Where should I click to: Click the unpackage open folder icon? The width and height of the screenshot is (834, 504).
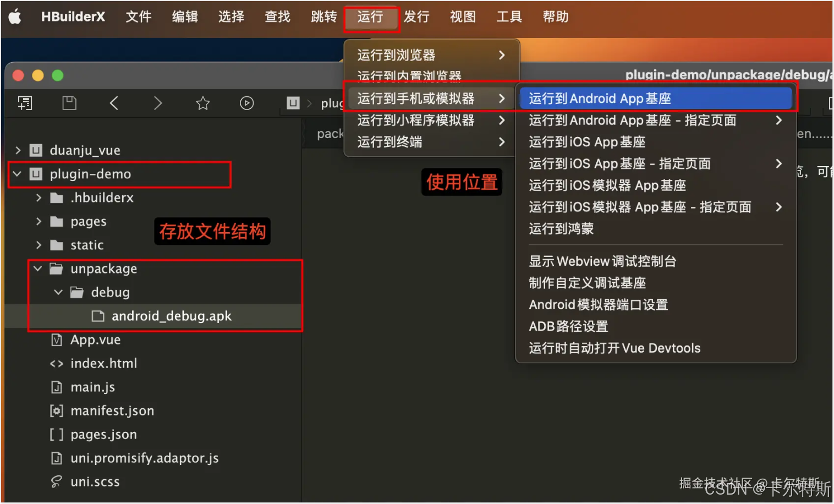tap(57, 269)
